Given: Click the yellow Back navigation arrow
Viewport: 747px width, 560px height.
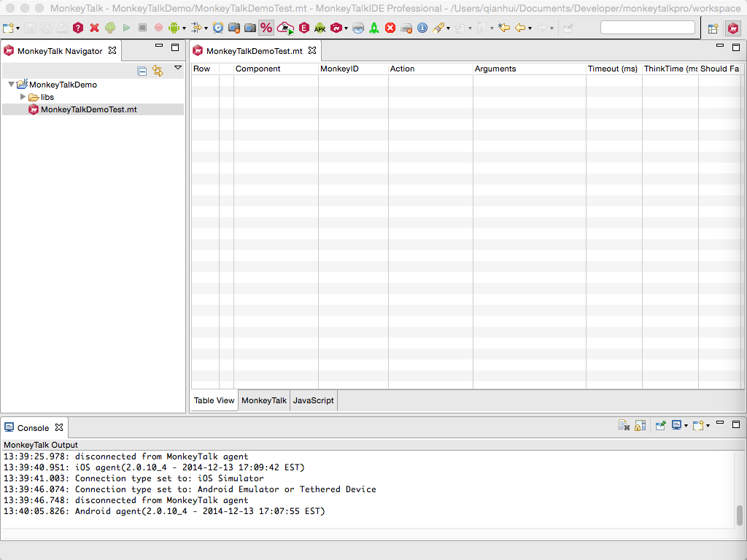Looking at the screenshot, I should click(519, 28).
